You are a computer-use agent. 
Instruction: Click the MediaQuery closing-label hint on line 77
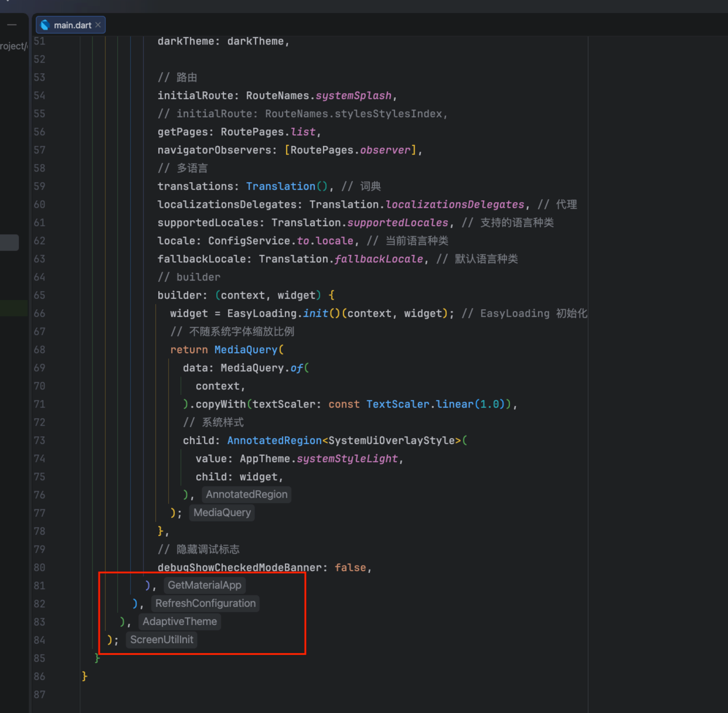(222, 513)
